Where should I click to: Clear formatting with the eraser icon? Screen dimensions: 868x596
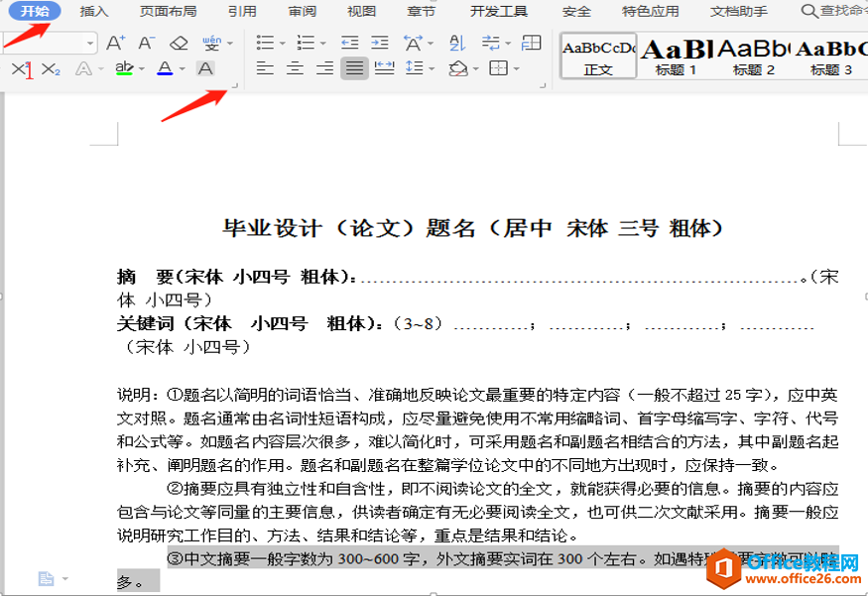[179, 43]
